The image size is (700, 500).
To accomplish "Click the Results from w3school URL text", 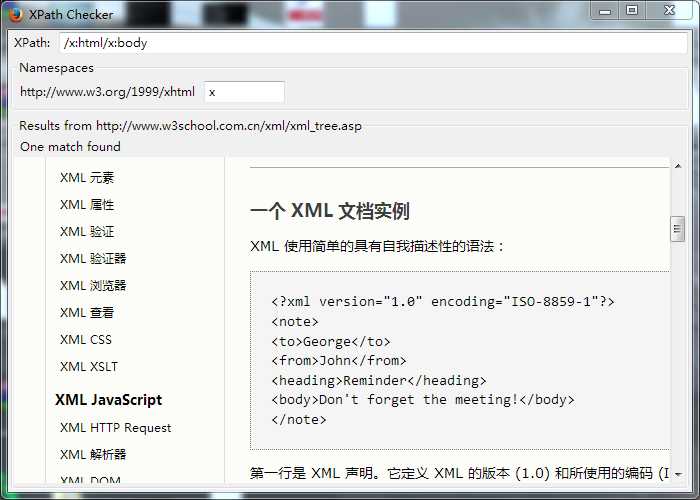I will (191, 126).
